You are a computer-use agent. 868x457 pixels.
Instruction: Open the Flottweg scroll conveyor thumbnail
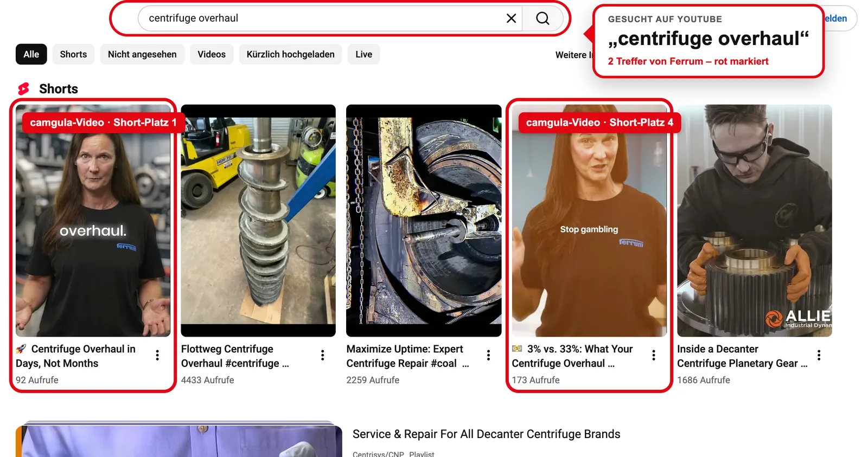pos(258,221)
